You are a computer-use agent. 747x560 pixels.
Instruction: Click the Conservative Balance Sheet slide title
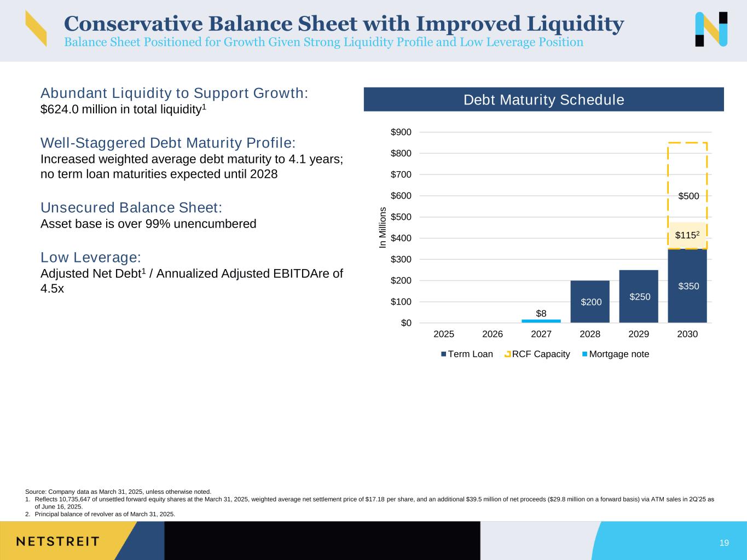pyautogui.click(x=344, y=24)
